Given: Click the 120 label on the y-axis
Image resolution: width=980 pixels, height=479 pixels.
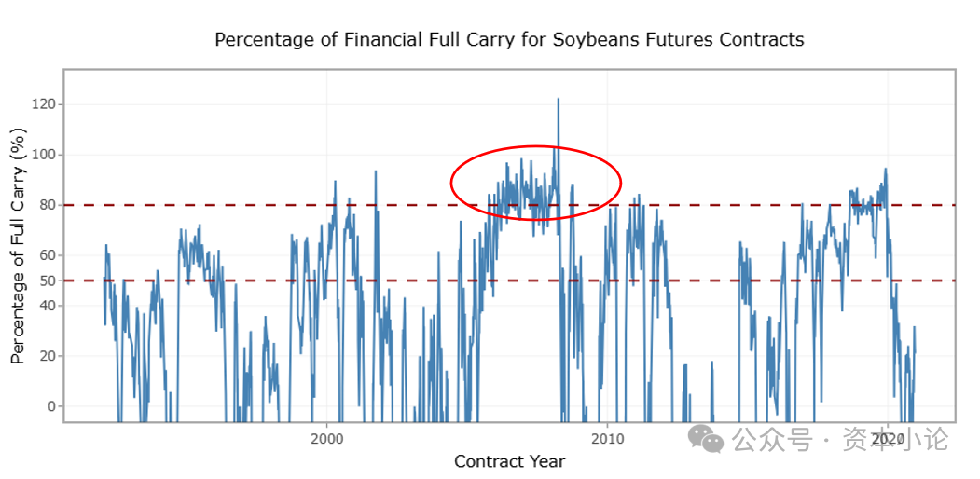Looking at the screenshot, I should (x=45, y=104).
